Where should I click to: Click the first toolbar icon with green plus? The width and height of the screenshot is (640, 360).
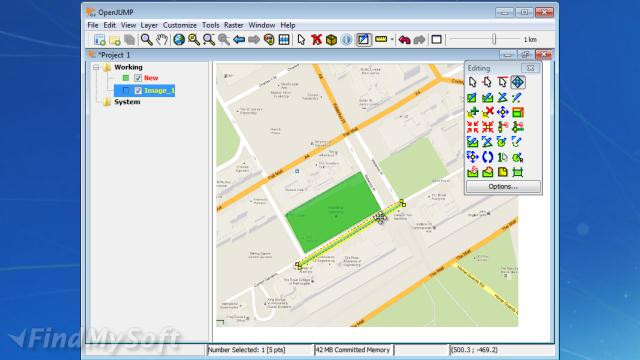(100, 40)
